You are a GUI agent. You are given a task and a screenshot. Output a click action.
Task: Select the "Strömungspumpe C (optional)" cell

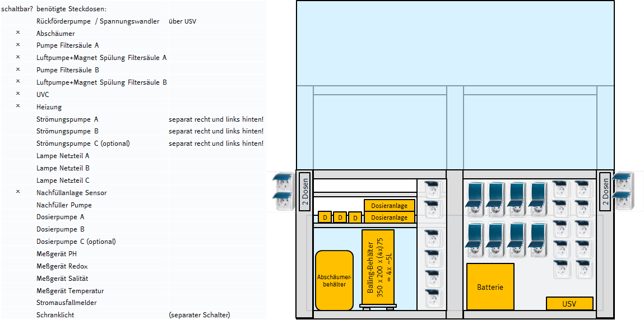pyautogui.click(x=83, y=144)
